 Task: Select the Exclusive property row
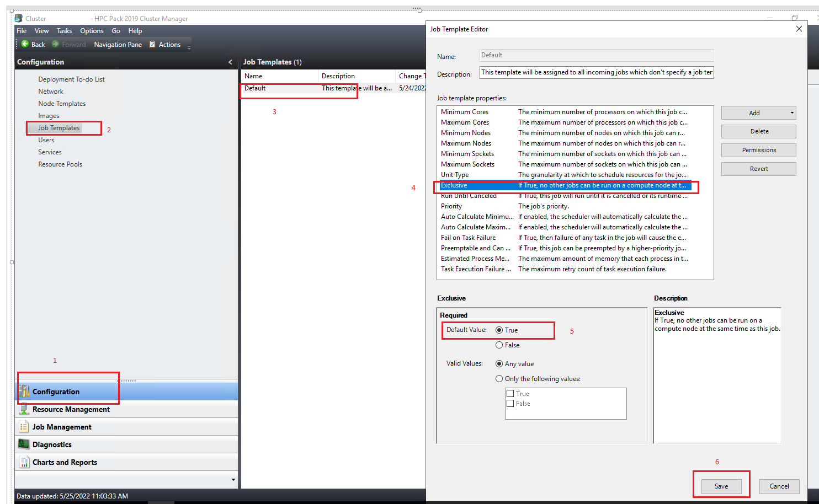coord(564,185)
